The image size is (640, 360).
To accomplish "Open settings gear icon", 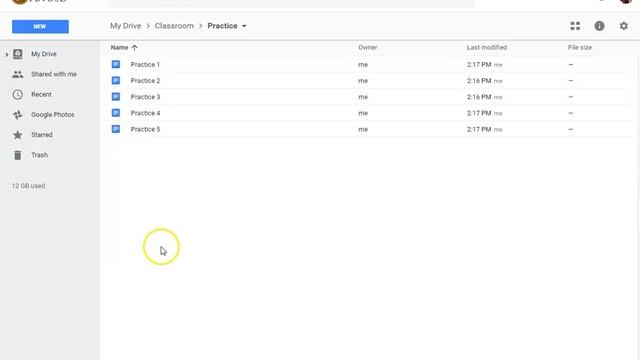I will [x=624, y=26].
